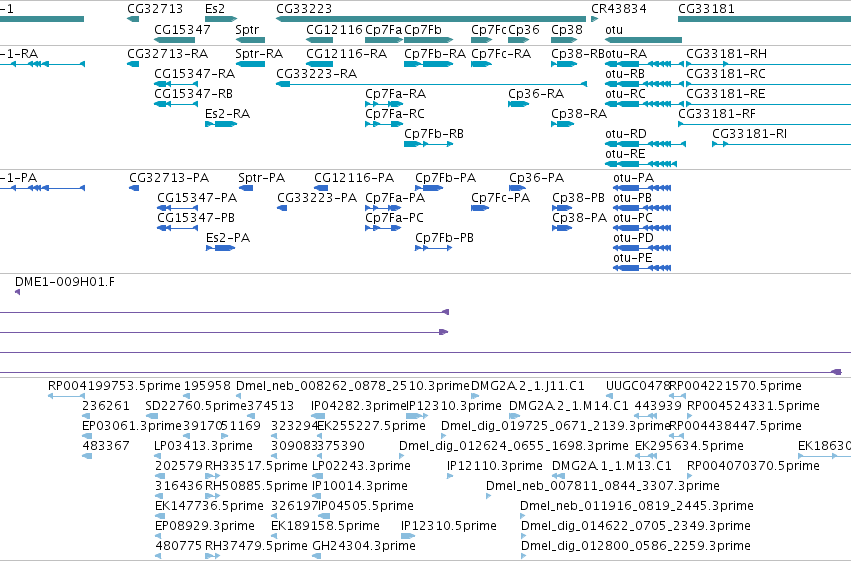851x561 pixels.
Task: Click the CG33181-RI transcript label
Action: 750,134
